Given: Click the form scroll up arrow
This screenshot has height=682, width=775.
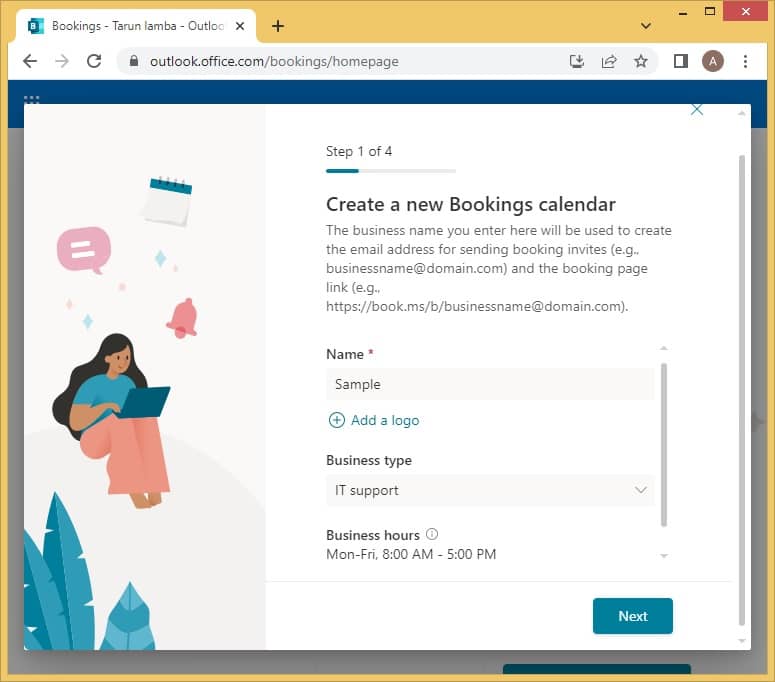Looking at the screenshot, I should coord(664,348).
